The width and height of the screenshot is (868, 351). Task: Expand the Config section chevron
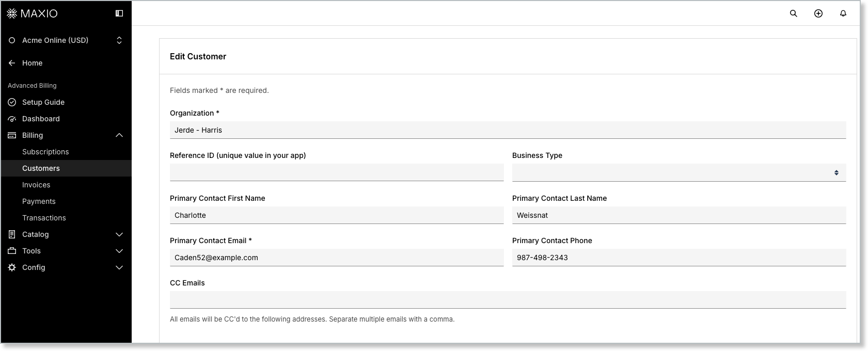tap(119, 267)
